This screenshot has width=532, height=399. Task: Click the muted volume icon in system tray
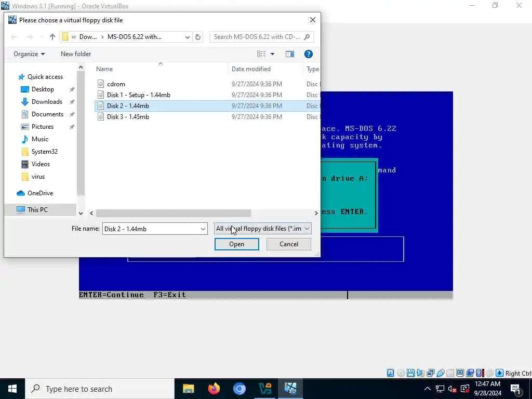point(452,389)
